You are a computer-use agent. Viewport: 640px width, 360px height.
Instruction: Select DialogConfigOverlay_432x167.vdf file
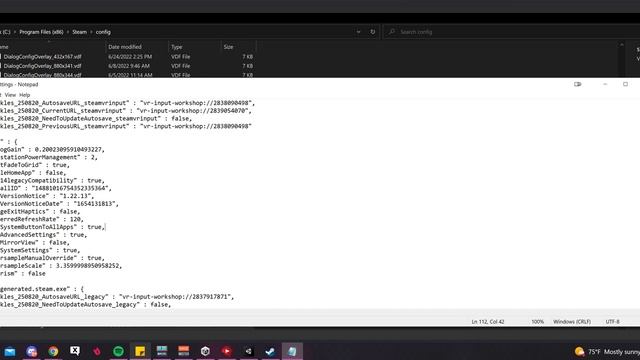pos(42,57)
